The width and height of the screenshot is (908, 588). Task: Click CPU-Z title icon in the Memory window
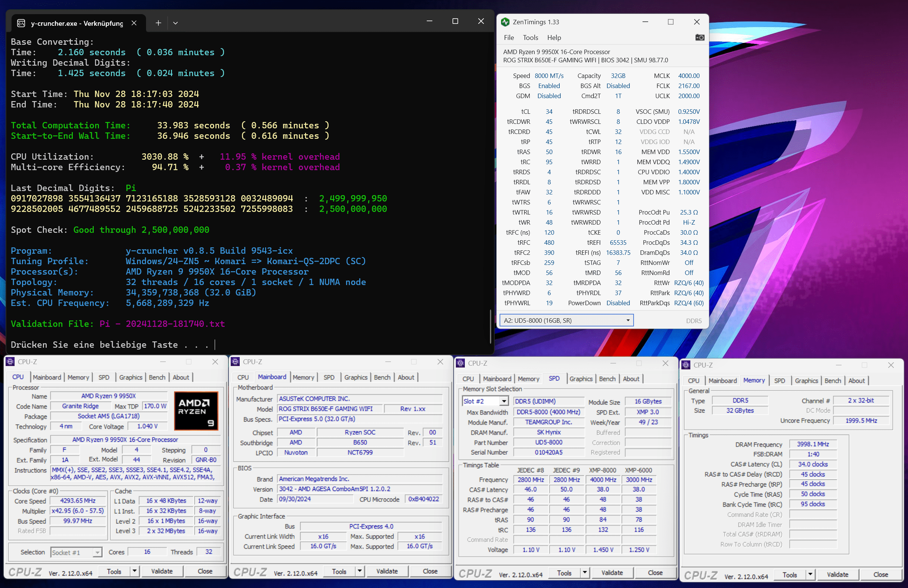point(686,365)
